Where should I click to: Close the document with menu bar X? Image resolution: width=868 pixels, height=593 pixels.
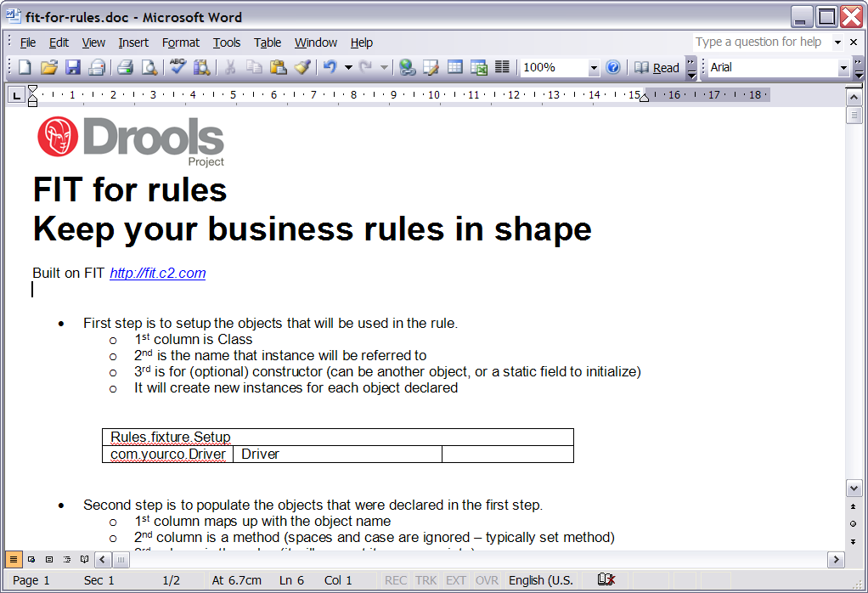coord(854,42)
